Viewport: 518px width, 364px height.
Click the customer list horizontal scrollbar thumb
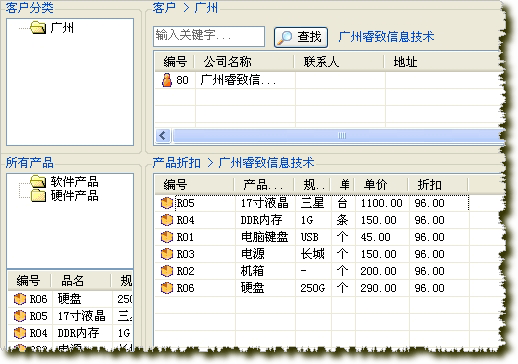pos(338,136)
